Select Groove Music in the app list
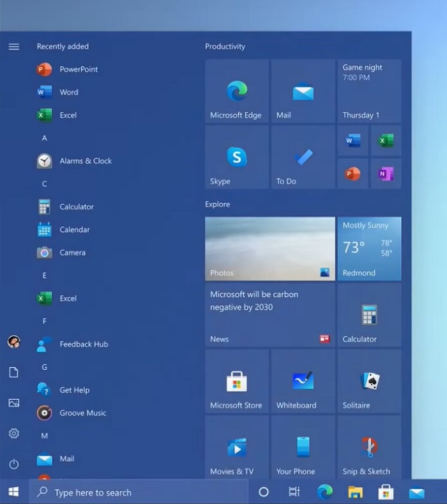The height and width of the screenshot is (504, 447). point(82,413)
